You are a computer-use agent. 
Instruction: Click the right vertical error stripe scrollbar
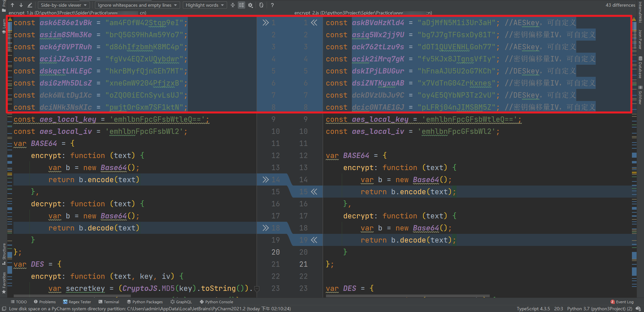click(x=634, y=158)
